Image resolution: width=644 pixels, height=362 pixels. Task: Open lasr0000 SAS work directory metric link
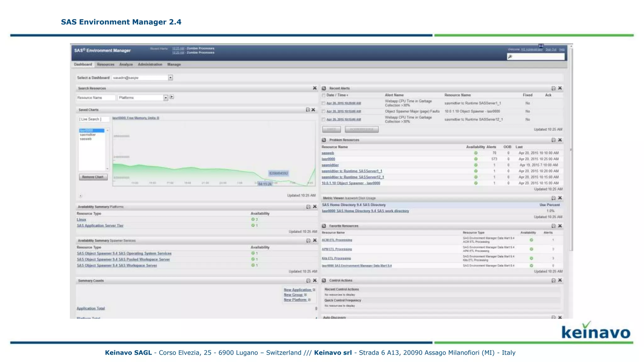pos(365,211)
